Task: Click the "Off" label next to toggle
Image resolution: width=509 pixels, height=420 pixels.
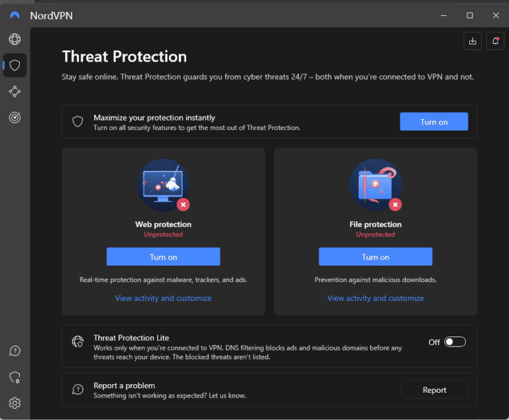Action: 434,342
